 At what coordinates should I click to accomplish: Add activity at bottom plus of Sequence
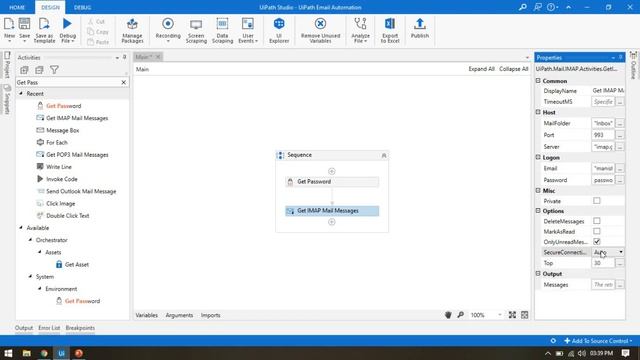331,222
